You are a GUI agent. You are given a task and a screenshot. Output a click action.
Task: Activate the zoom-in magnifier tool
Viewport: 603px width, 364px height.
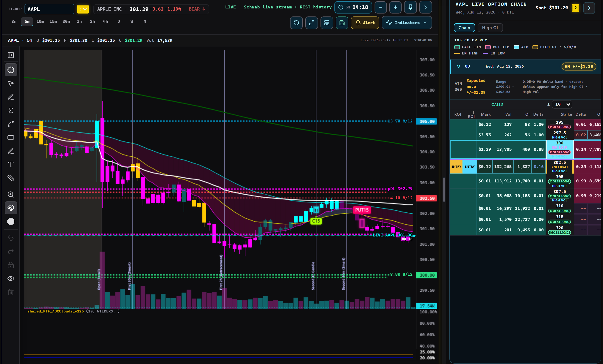[x=11, y=194]
